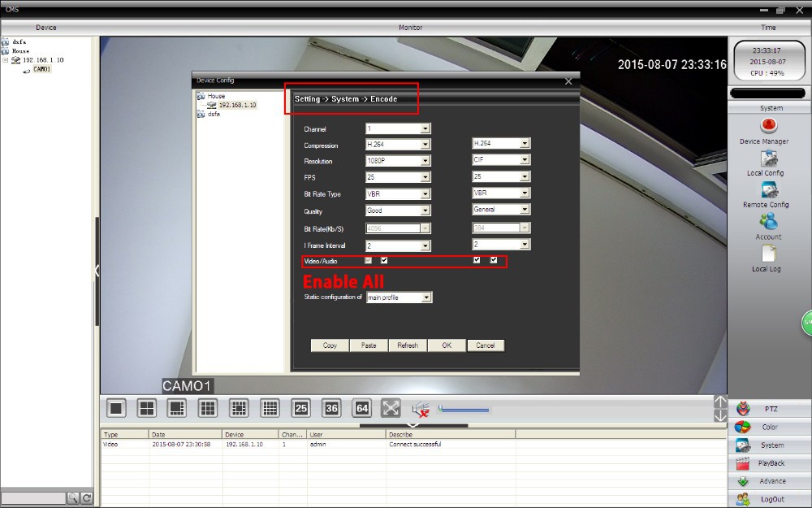Open the Local Log icon
Image resolution: width=812 pixels, height=508 pixels.
click(x=766, y=254)
